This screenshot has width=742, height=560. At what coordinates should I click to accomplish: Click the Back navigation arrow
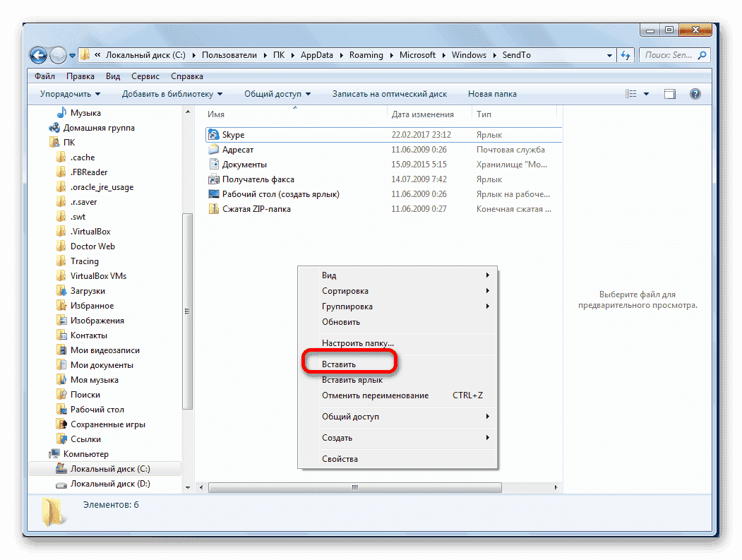click(38, 55)
